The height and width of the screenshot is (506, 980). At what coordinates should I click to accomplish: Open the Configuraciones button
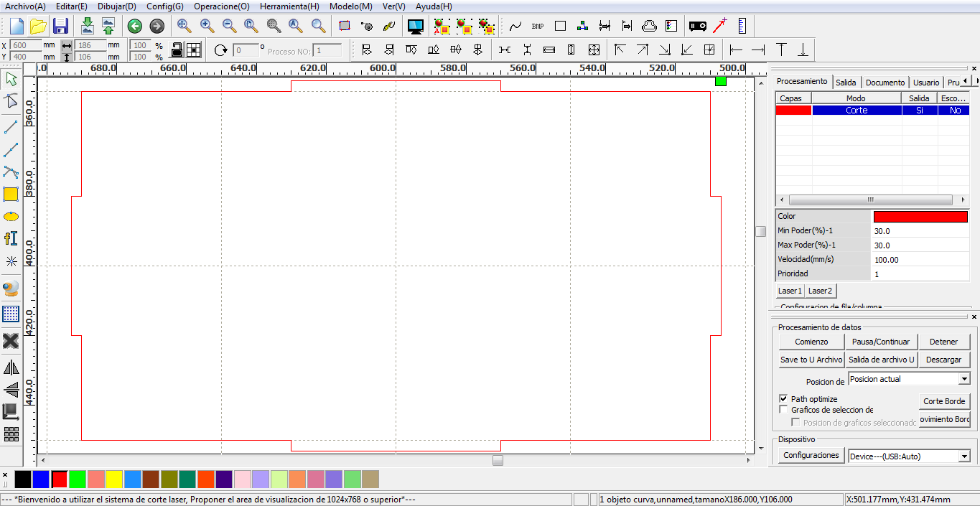tap(811, 455)
